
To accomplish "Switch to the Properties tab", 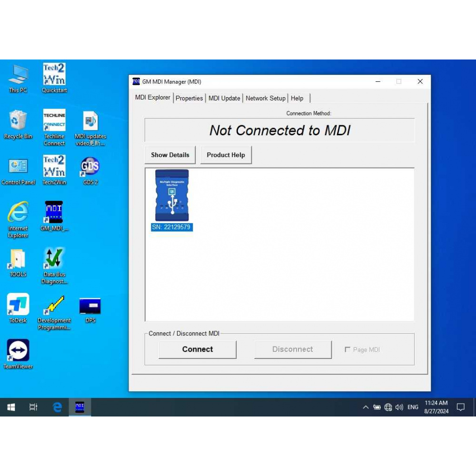I will 189,98.
